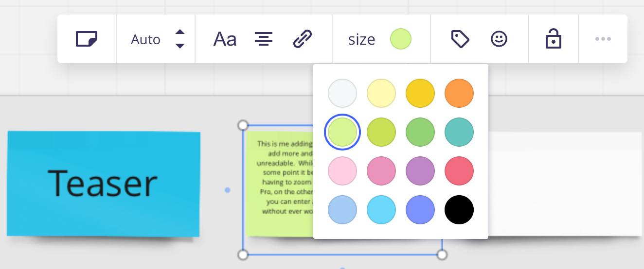This screenshot has width=644, height=269.
Task: Choose the black color swatch
Action: [459, 210]
